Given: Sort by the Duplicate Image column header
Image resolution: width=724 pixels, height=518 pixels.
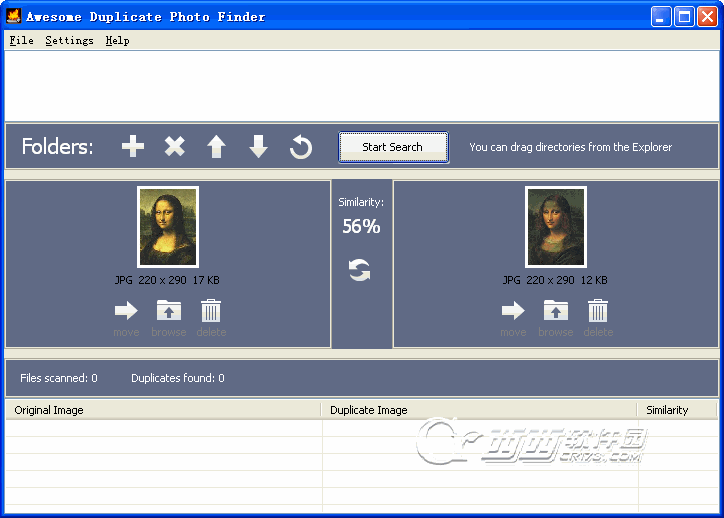Looking at the screenshot, I should pyautogui.click(x=479, y=410).
